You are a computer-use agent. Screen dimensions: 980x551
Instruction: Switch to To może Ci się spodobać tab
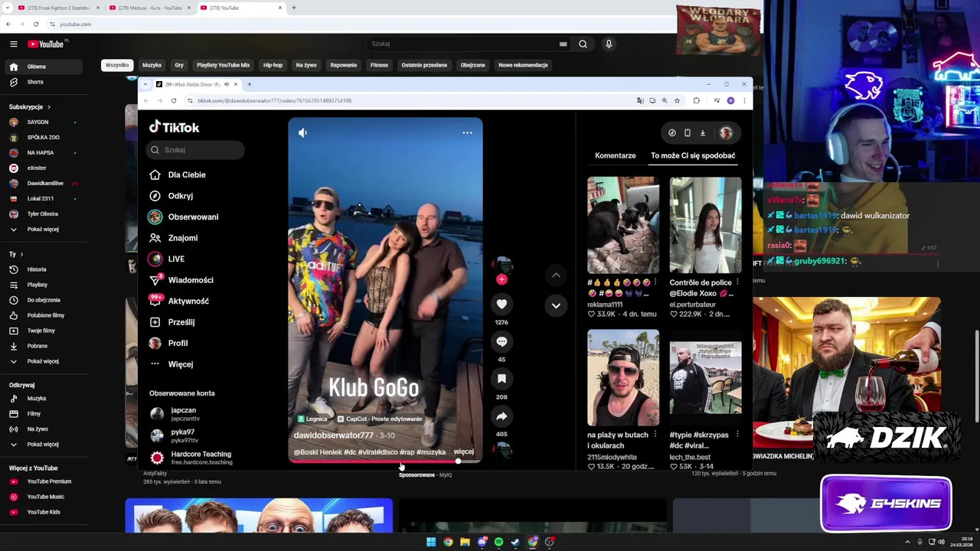coord(693,155)
